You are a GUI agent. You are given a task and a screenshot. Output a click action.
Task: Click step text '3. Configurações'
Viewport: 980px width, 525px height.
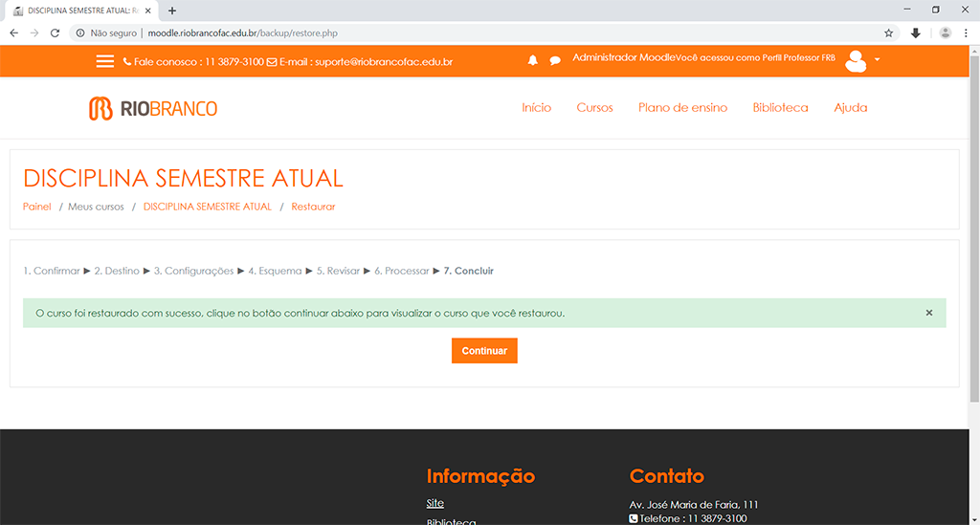[x=193, y=271]
